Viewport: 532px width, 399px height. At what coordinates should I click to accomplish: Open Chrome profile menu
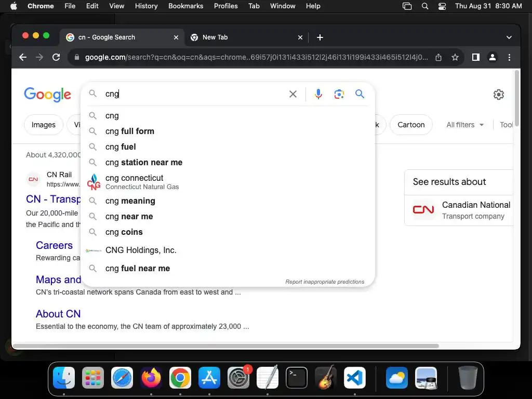tap(493, 57)
